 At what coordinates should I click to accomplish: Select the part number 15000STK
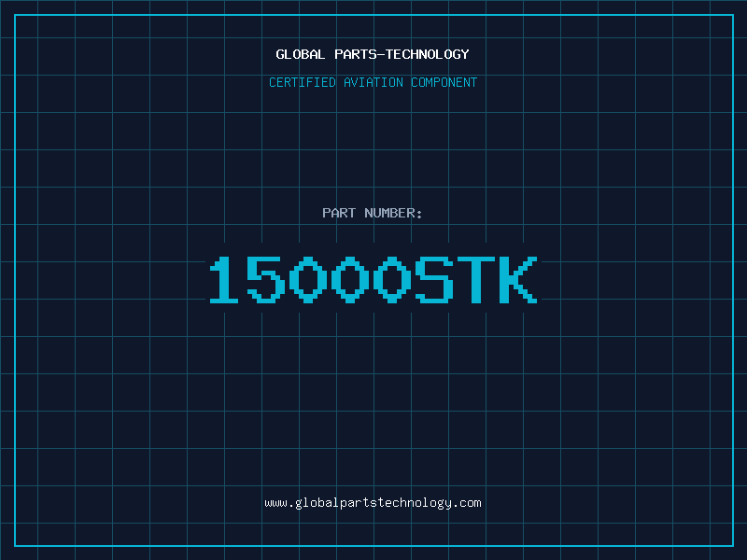coord(373,279)
